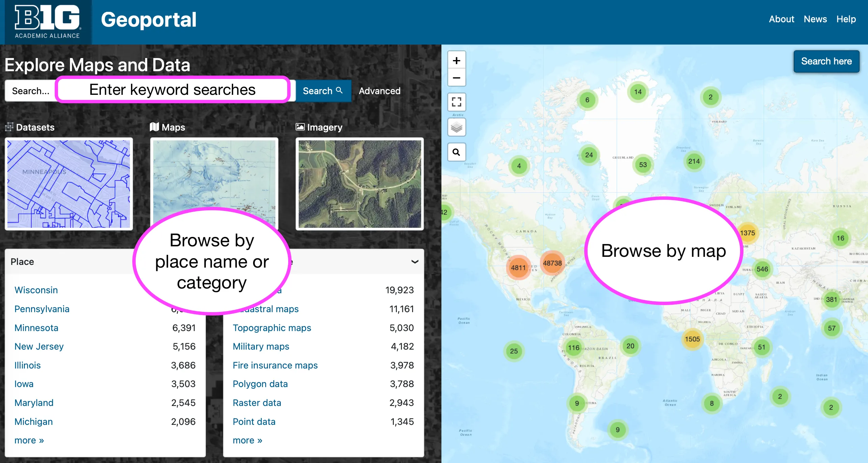Image resolution: width=868 pixels, height=463 pixels.
Task: Select the Topographic maps category filter
Action: (272, 328)
